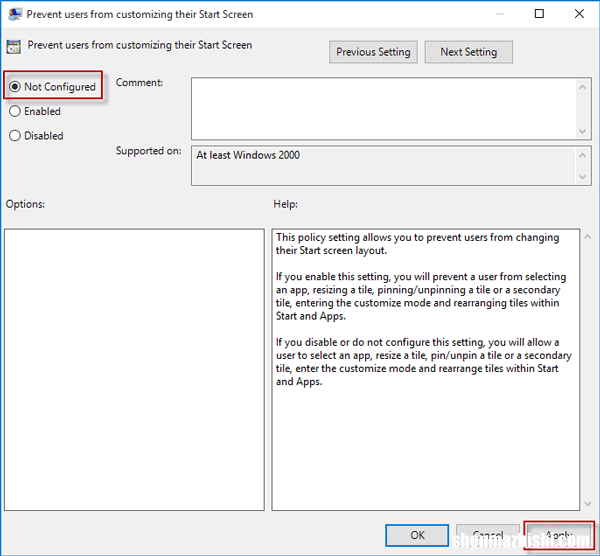
Task: Click the Comment box scroll down arrow
Action: [x=582, y=131]
